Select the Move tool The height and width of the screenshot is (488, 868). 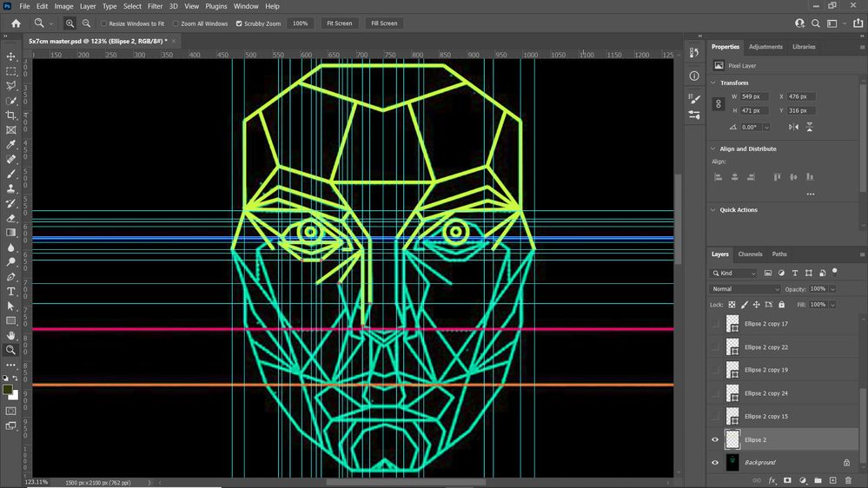click(11, 56)
